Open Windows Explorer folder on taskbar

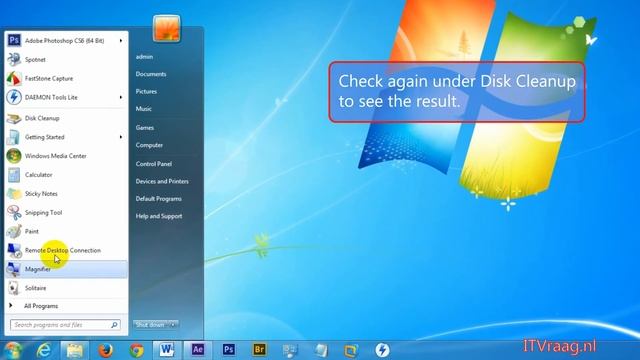[x=75, y=350]
